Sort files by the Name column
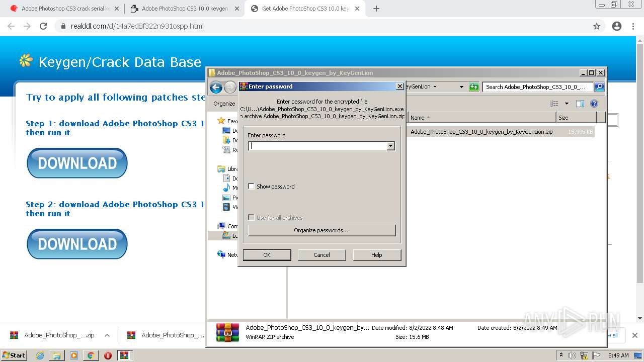 [x=482, y=118]
